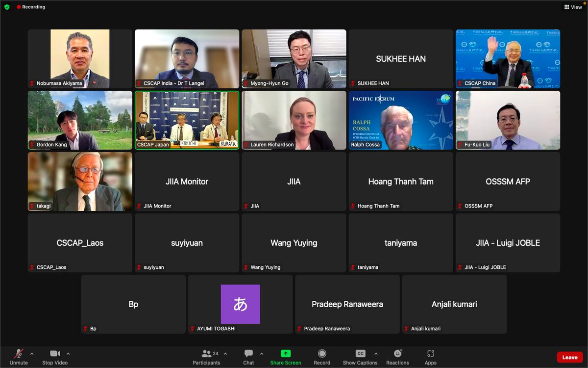Expand the arrow next to Participants

tap(225, 353)
